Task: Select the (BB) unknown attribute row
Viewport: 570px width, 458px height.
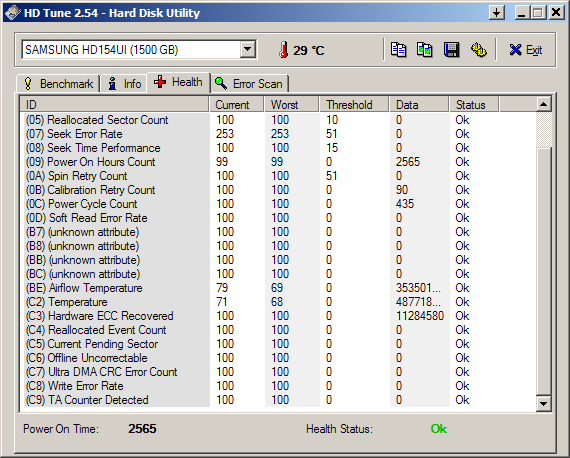Action: pyautogui.click(x=278, y=260)
